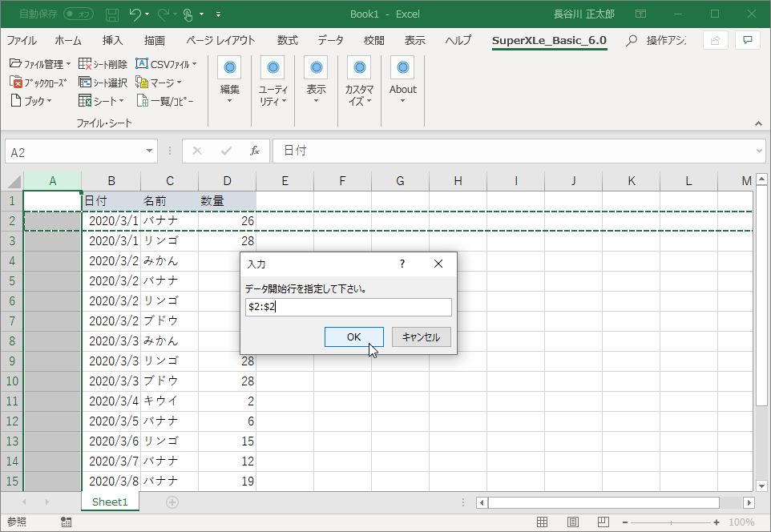
Task: Open the ブック dropdown
Action: (30, 101)
